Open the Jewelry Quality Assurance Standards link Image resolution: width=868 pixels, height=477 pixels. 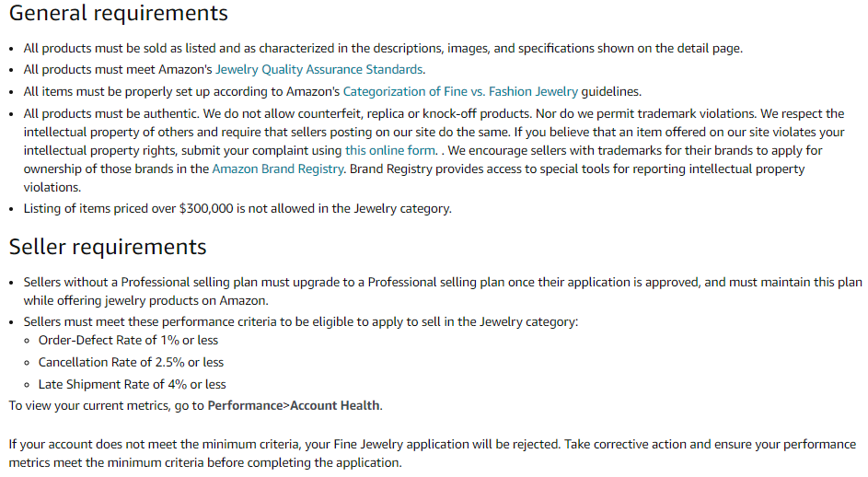[318, 70]
